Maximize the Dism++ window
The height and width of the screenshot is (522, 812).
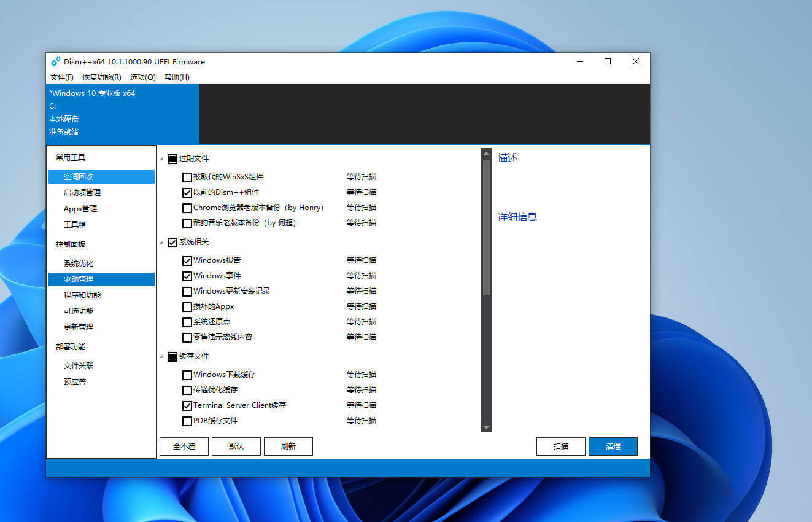pyautogui.click(x=608, y=61)
